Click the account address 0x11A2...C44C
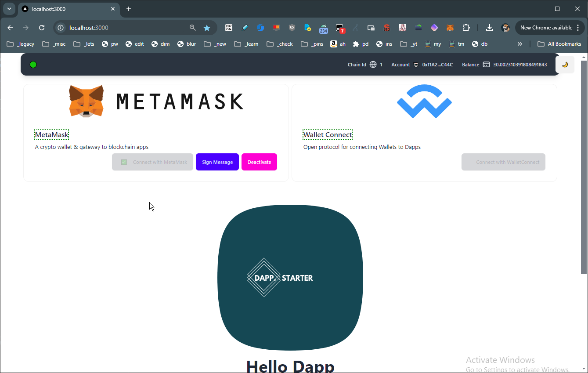The width and height of the screenshot is (588, 373). pos(437,65)
